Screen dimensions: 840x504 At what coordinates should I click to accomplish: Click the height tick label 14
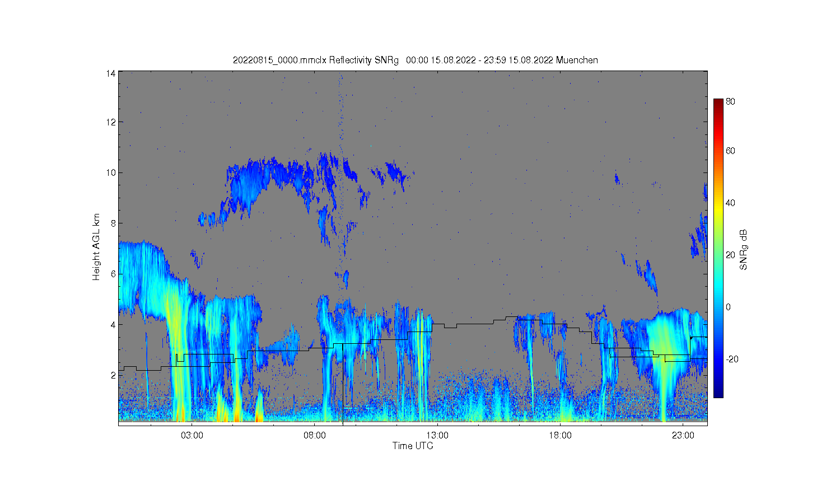point(111,73)
